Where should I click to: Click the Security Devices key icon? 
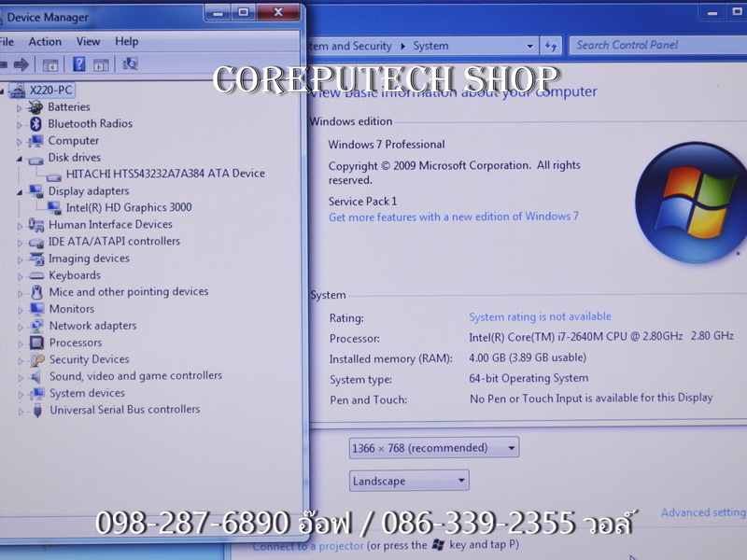pyautogui.click(x=37, y=360)
